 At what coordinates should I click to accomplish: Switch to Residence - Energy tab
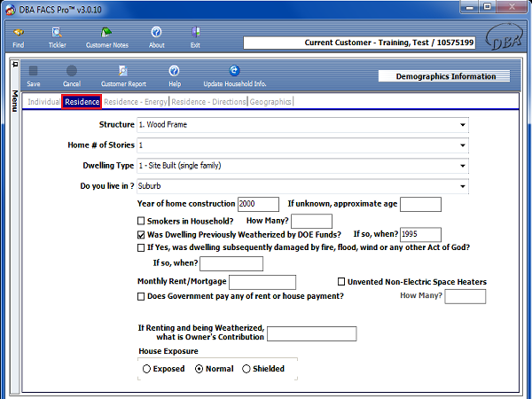coord(136,102)
